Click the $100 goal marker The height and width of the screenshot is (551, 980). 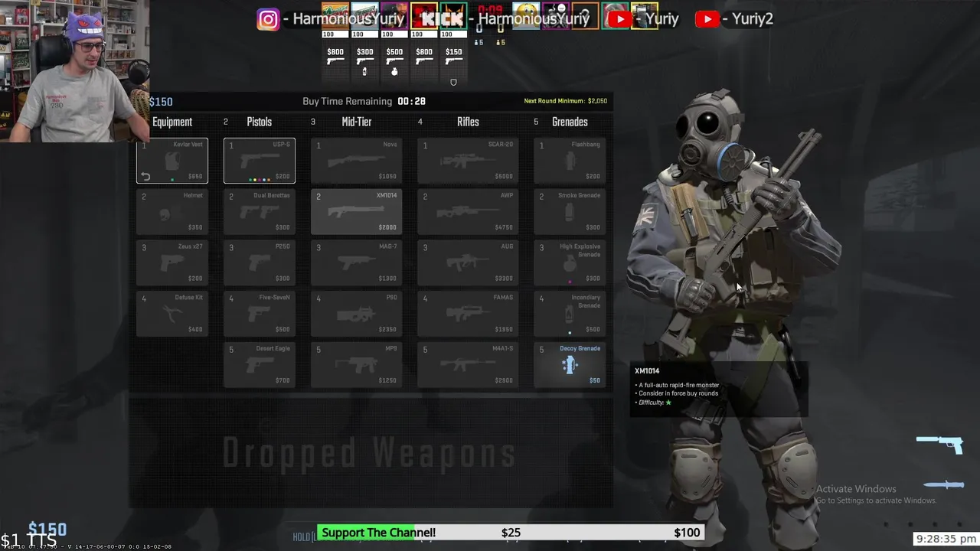click(687, 533)
